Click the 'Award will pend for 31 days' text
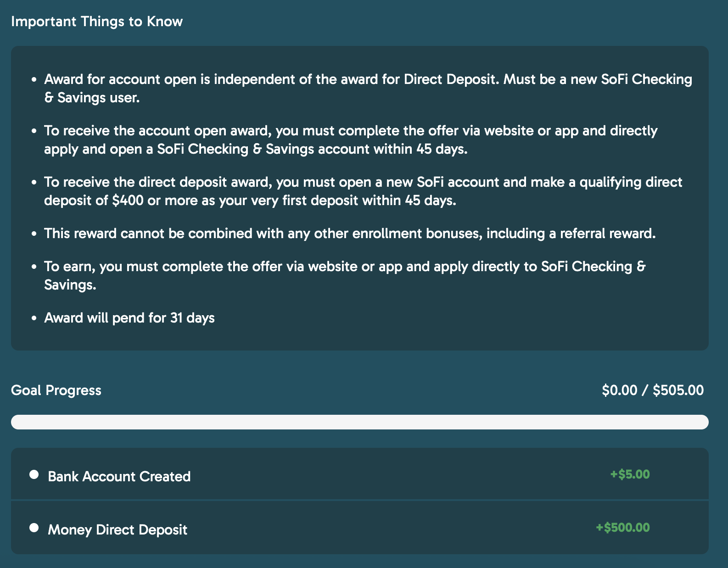The image size is (728, 568). (129, 318)
